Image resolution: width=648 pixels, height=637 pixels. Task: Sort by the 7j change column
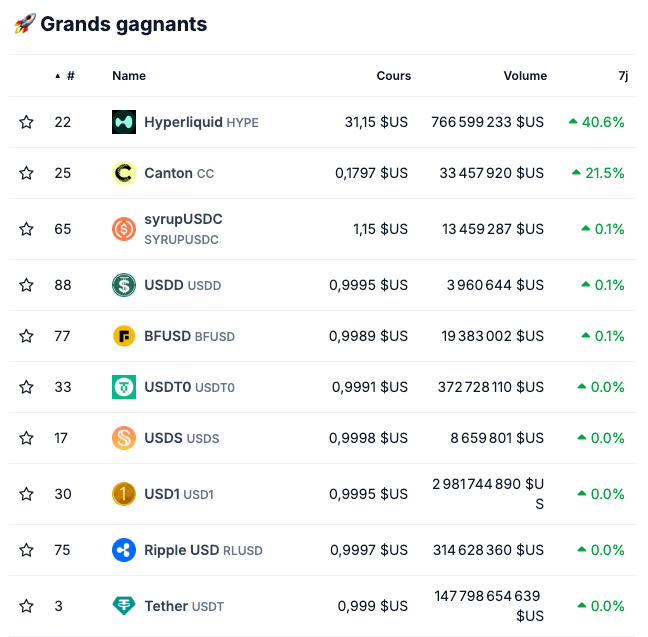tap(624, 76)
